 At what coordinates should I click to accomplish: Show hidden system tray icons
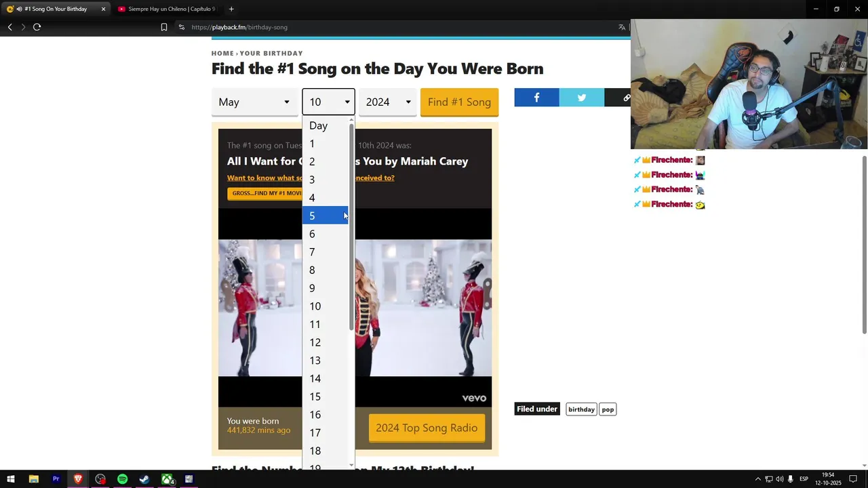coord(758,479)
